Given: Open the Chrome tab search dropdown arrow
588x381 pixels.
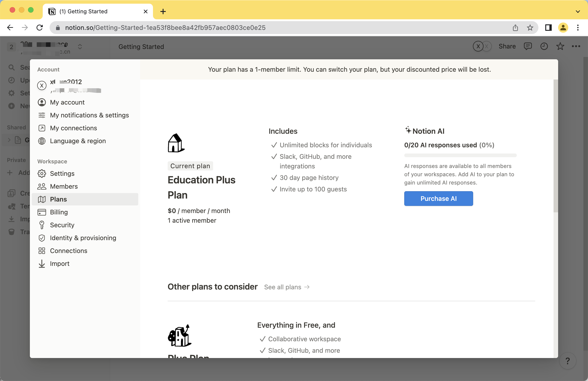Looking at the screenshot, I should (578, 11).
